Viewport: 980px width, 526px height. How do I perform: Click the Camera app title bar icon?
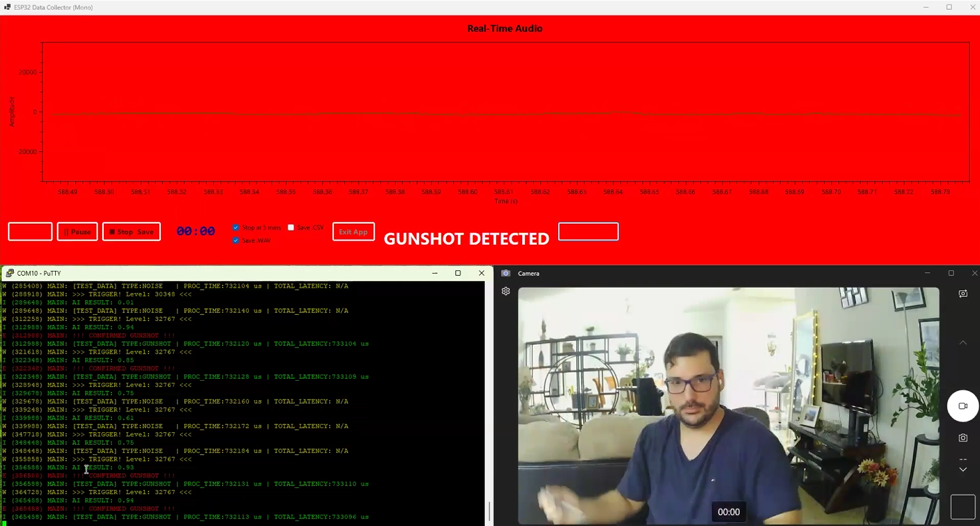point(506,273)
